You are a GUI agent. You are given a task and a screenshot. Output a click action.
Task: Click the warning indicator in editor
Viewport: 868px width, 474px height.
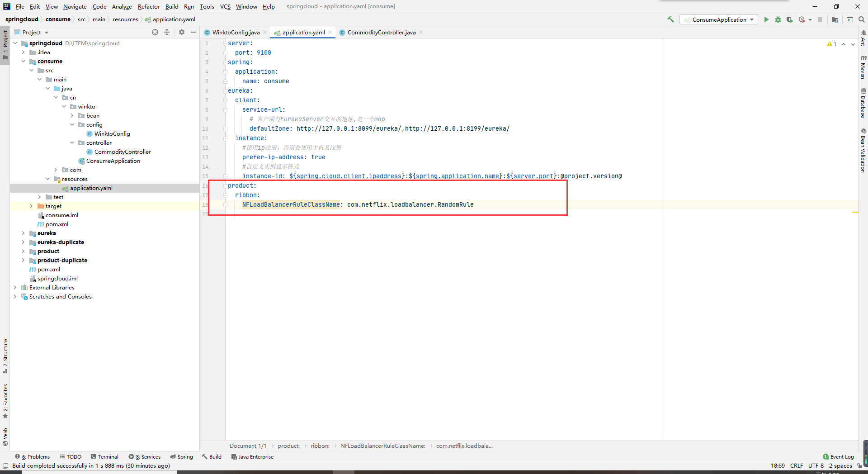point(832,44)
